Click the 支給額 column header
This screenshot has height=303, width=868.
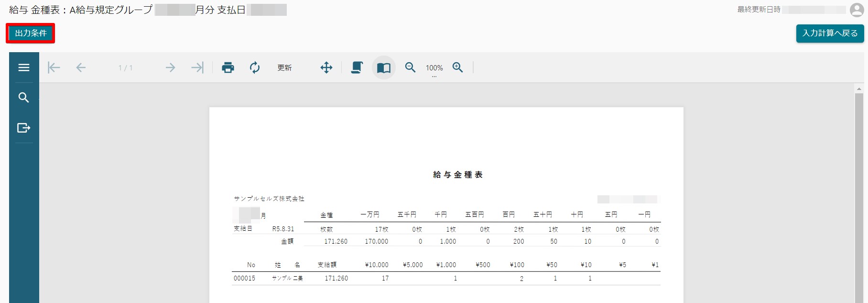(x=327, y=265)
